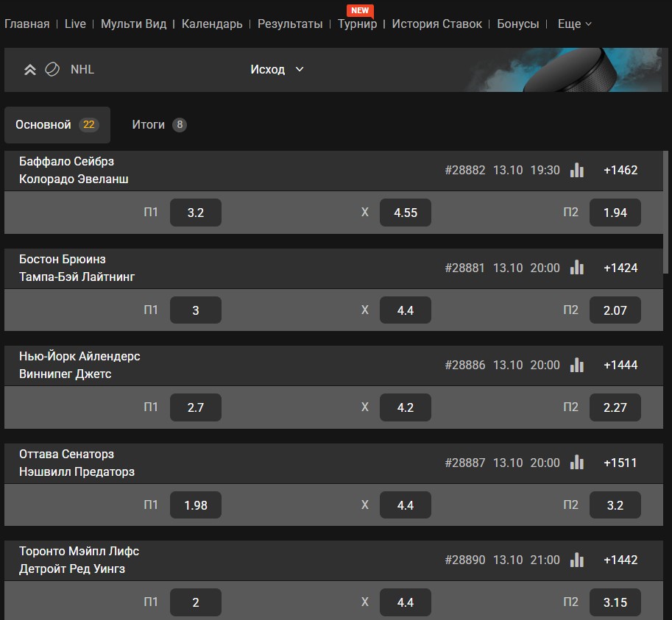Open Нэшвилл Предаторз team name
672x620 pixels.
point(77,471)
